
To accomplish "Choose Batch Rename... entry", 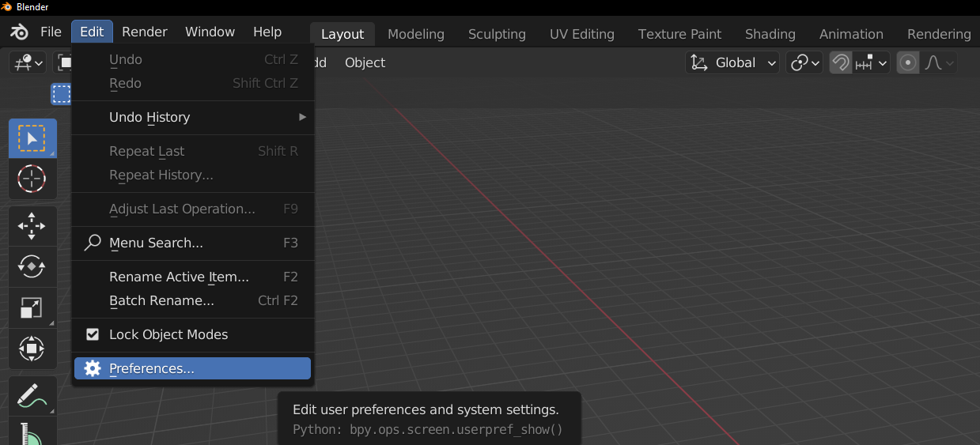I will [192, 300].
